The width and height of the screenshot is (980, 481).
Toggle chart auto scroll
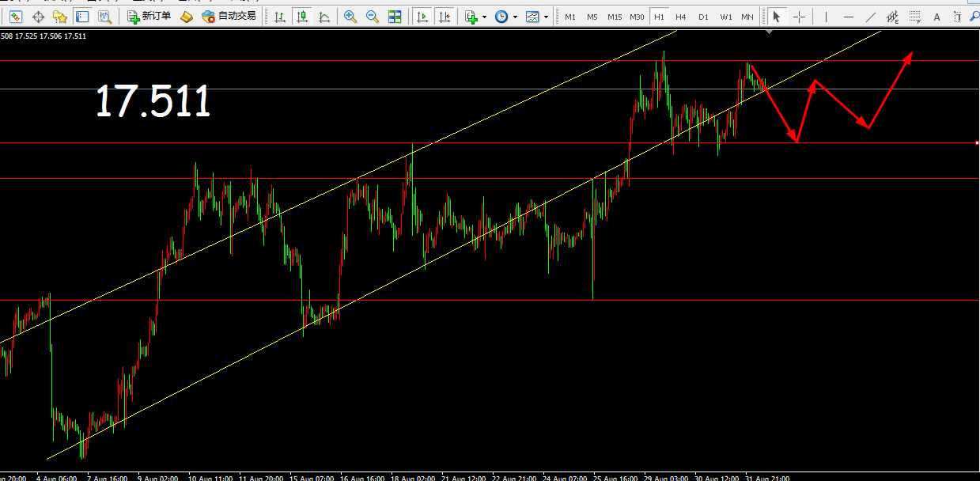click(423, 17)
